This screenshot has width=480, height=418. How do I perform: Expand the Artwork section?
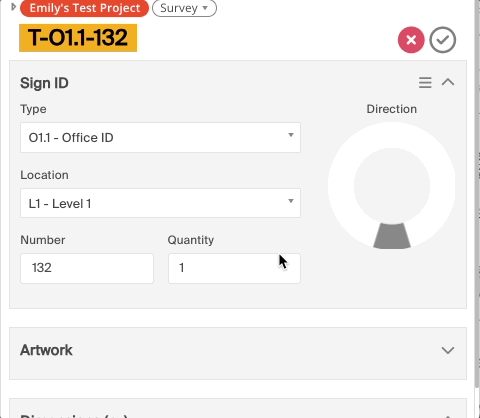[448, 350]
